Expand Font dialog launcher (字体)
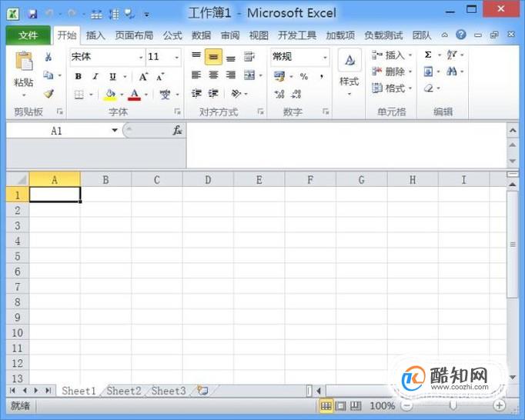This screenshot has height=420, width=525. (x=178, y=112)
